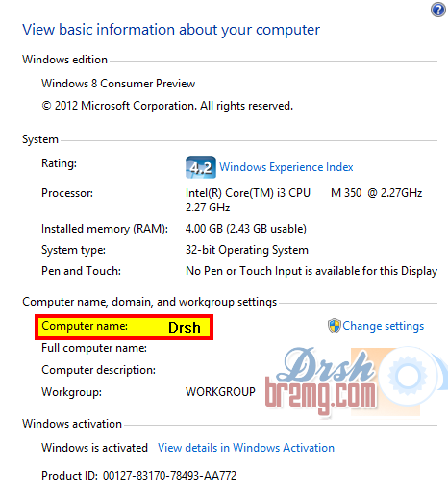The width and height of the screenshot is (448, 493).
Task: Click the gear icon in the watermark
Action: (408, 375)
